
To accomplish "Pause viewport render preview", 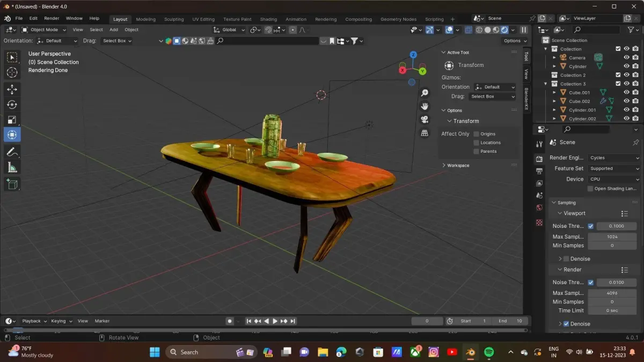I will point(524,30).
